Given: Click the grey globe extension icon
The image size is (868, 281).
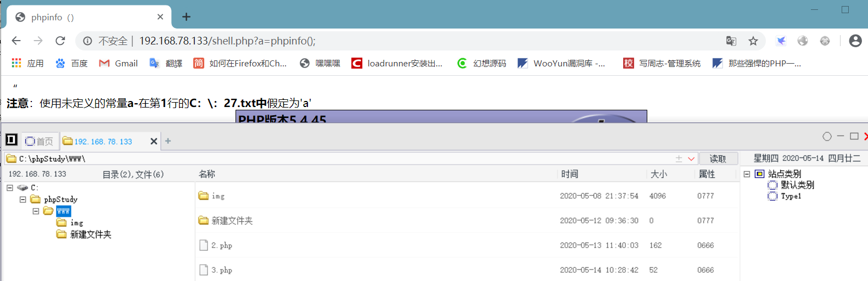Looking at the screenshot, I should point(803,41).
